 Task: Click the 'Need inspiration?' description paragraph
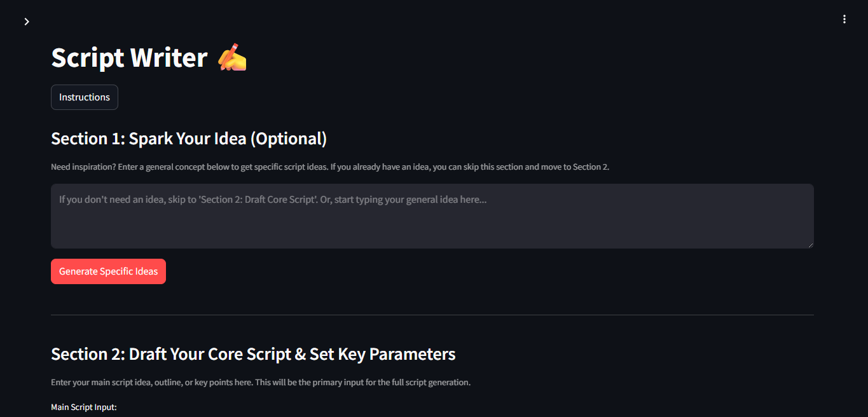coord(330,167)
